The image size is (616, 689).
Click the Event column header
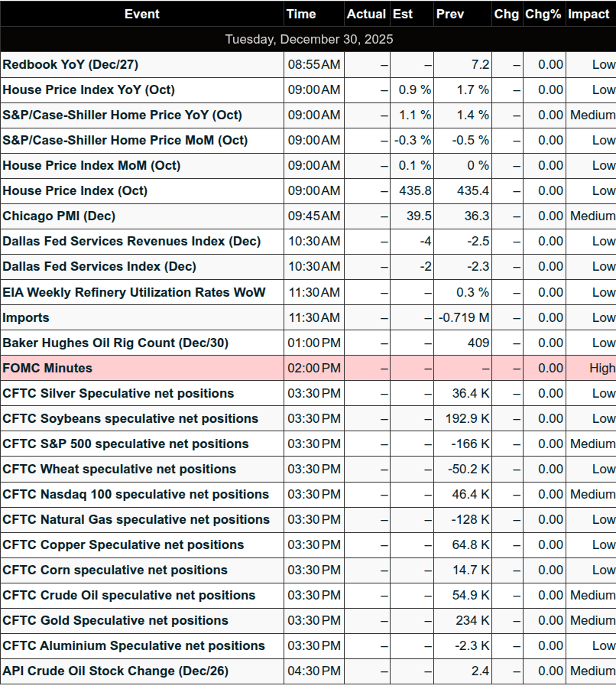point(142,14)
